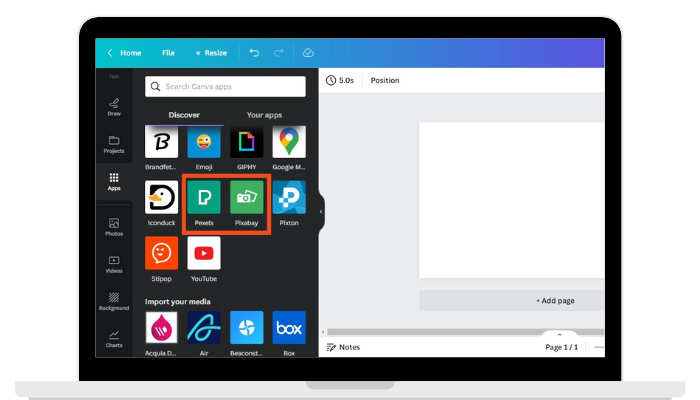700x400 pixels.
Task: Check cloud save status icon
Action: click(308, 53)
